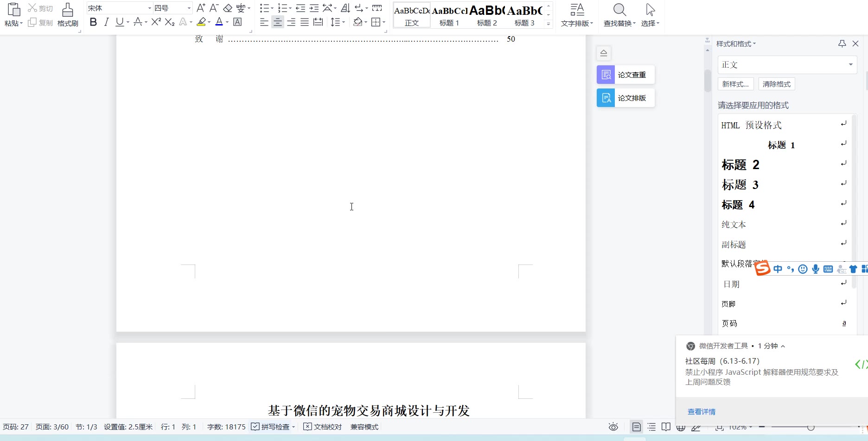The width and height of the screenshot is (868, 441).
Task: Collapse the floating side toolbar
Action: (x=604, y=53)
